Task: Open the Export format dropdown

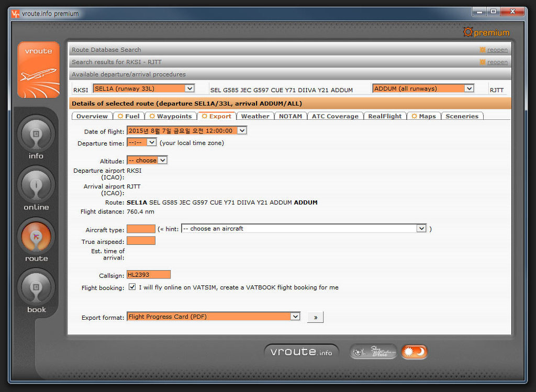Action: click(214, 317)
